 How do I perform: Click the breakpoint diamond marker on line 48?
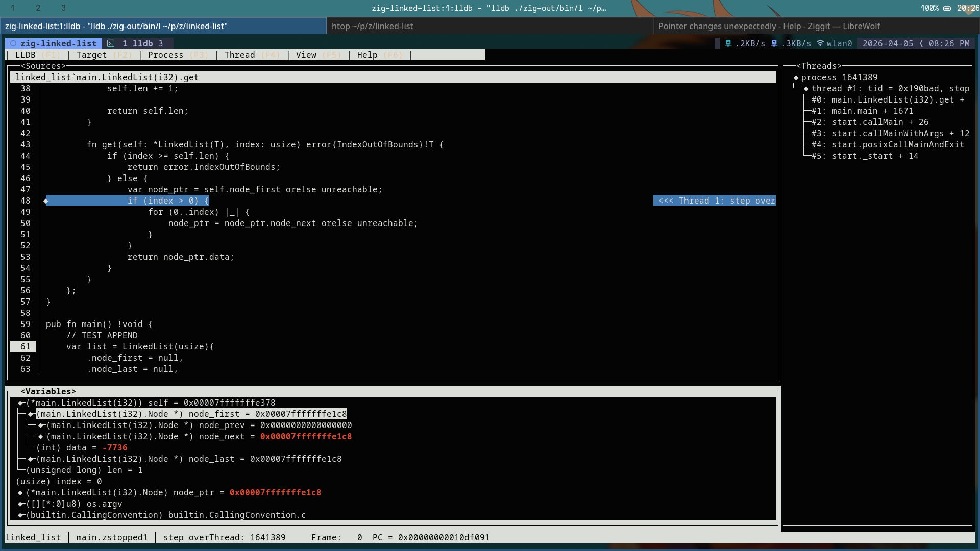tap(46, 201)
